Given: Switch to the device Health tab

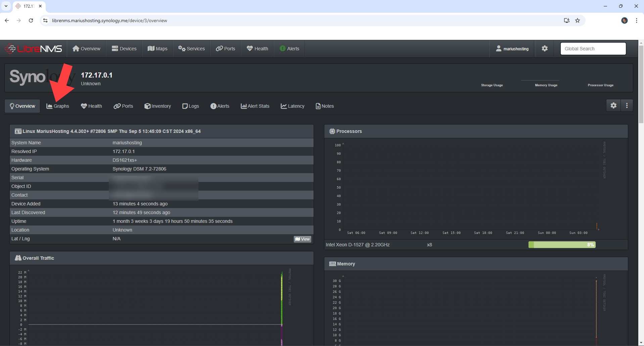Looking at the screenshot, I should coord(91,106).
